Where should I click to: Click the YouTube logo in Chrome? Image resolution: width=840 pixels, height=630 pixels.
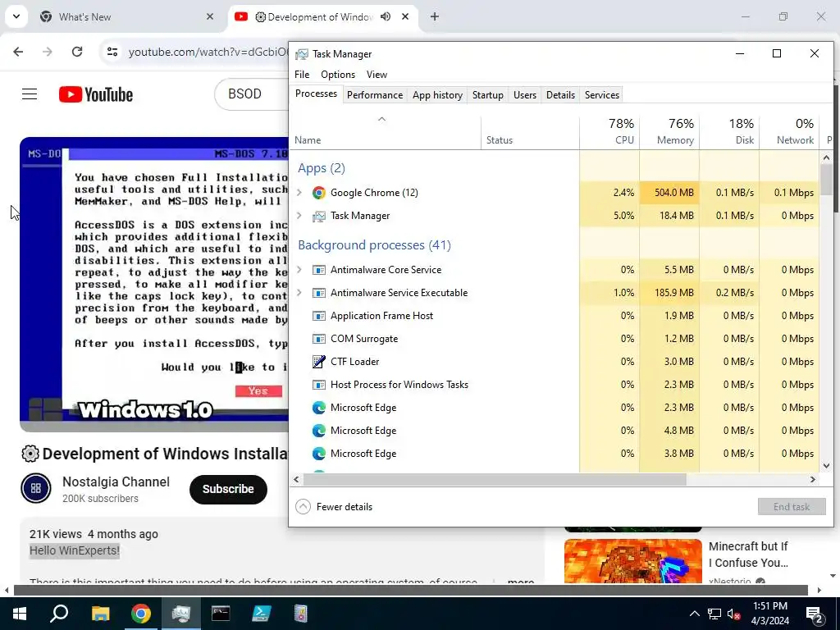point(96,94)
